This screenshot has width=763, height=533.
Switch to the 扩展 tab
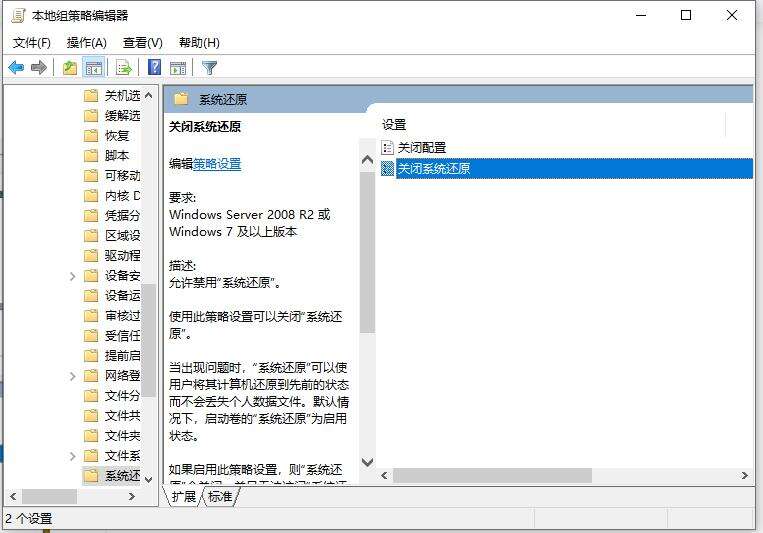tap(183, 496)
